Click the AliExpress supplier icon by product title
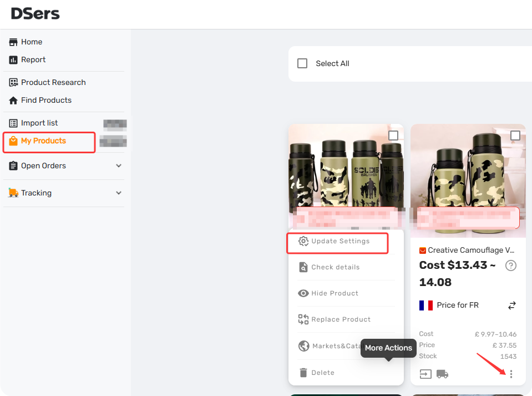 tap(422, 250)
